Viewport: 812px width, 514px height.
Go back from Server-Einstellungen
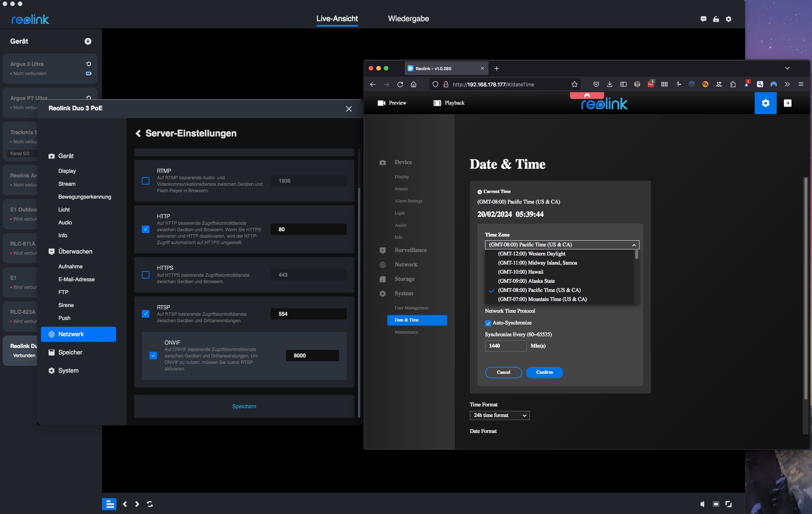coord(138,133)
